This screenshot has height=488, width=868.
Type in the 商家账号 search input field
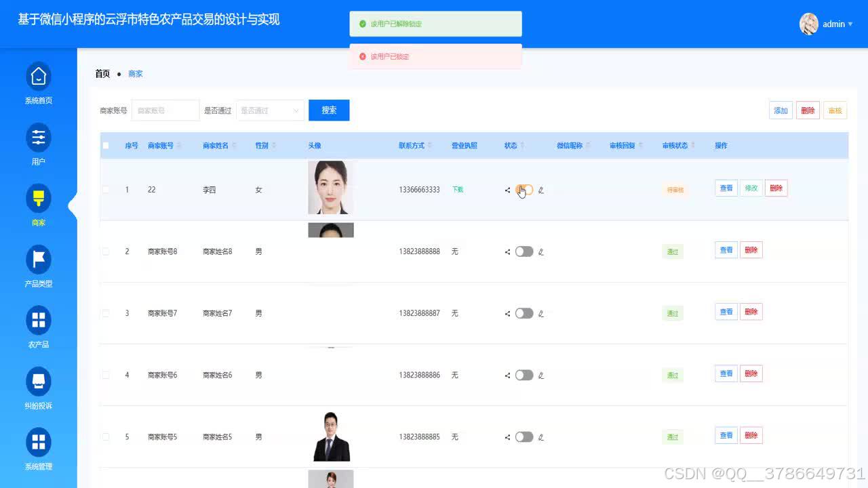165,110
